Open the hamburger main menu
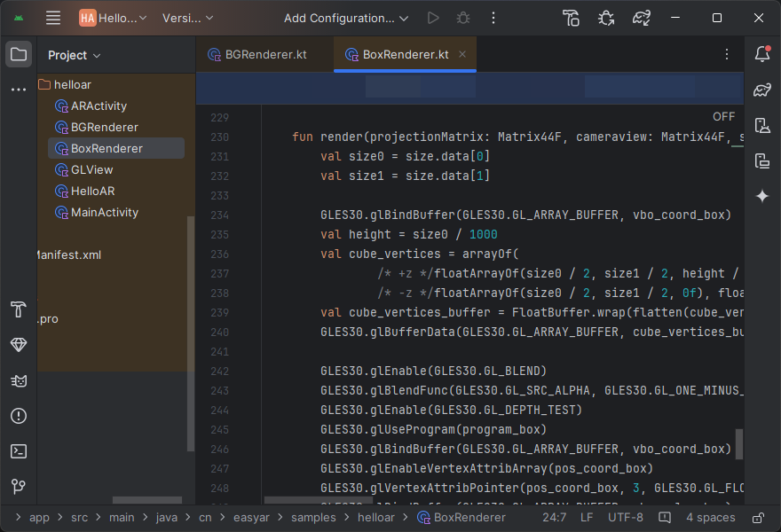Viewport: 781px width, 532px height. click(x=53, y=18)
